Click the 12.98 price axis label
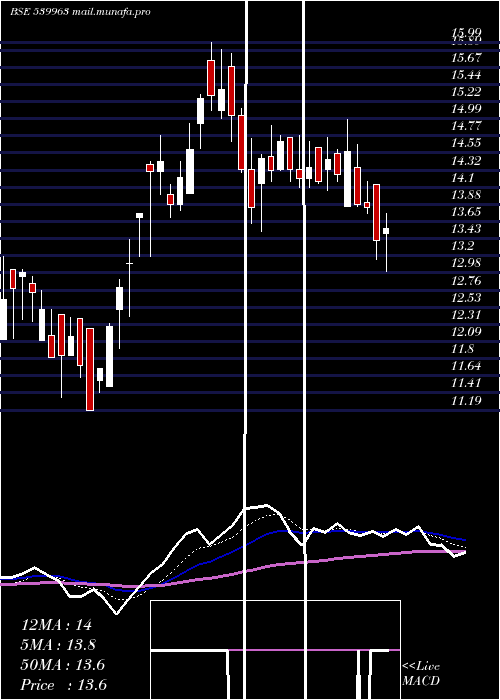 tap(467, 263)
